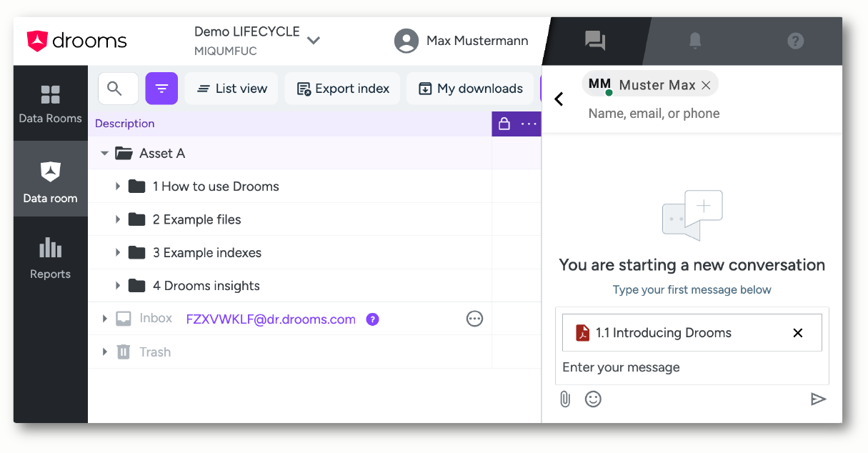Toggle the purple filter button
Image resolution: width=868 pixels, height=453 pixels.
[161, 89]
